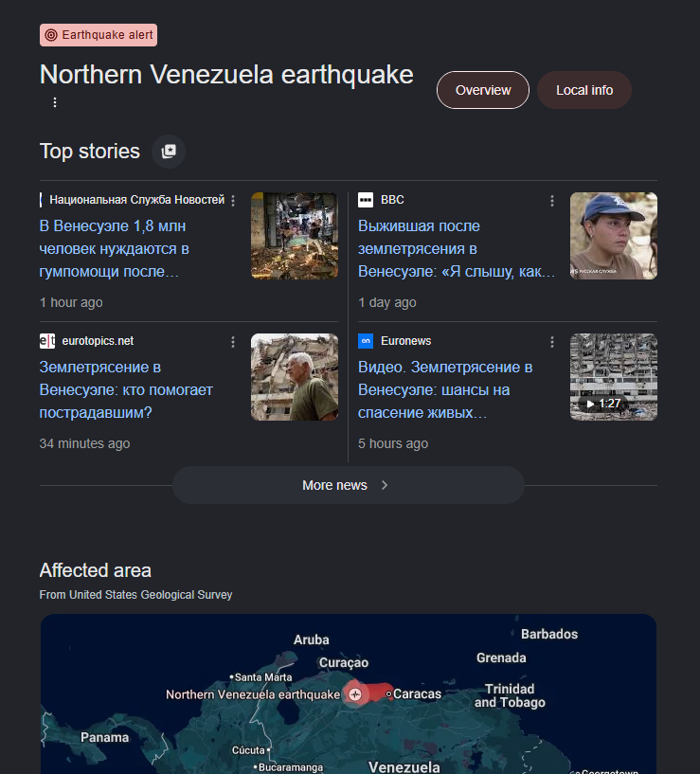This screenshot has width=700, height=774.
Task: Open eurotopics article кто помогает пострадавшим
Action: 126,390
